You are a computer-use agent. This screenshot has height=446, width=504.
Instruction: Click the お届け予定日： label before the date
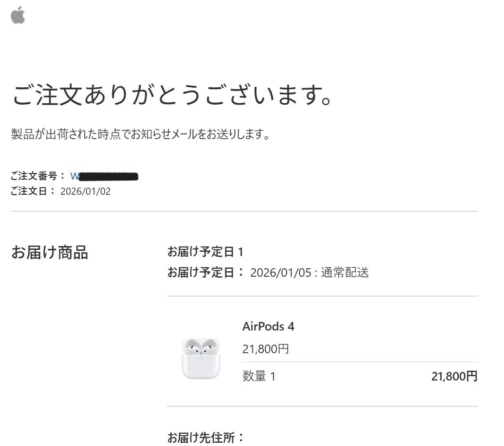pyautogui.click(x=206, y=273)
